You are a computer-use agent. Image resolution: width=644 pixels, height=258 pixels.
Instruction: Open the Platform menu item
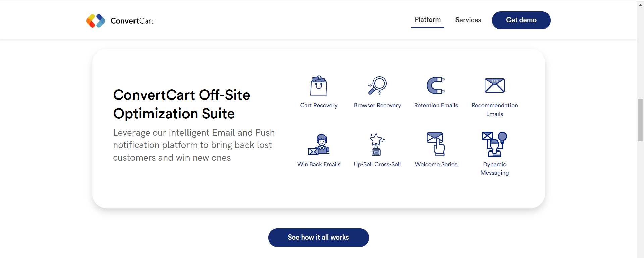coord(428,20)
